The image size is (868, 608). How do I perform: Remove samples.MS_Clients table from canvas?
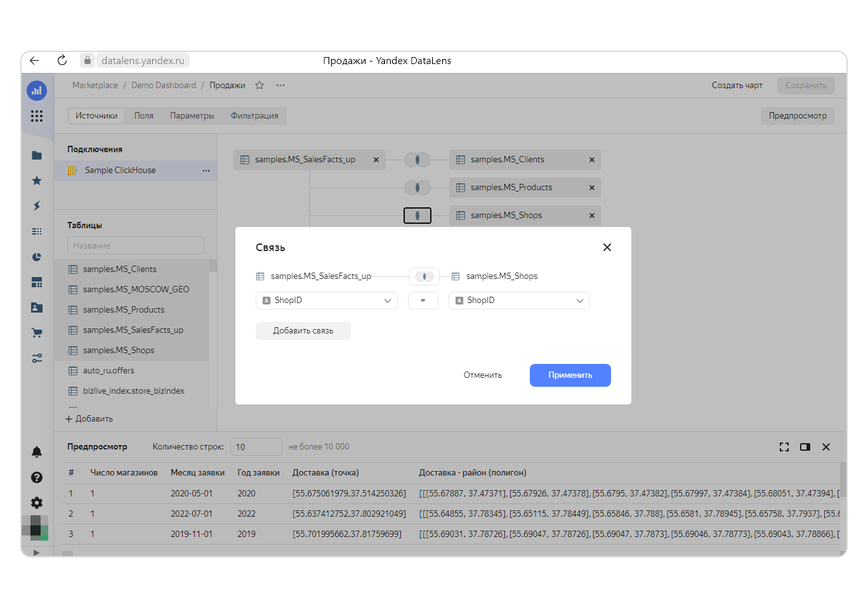(592, 160)
